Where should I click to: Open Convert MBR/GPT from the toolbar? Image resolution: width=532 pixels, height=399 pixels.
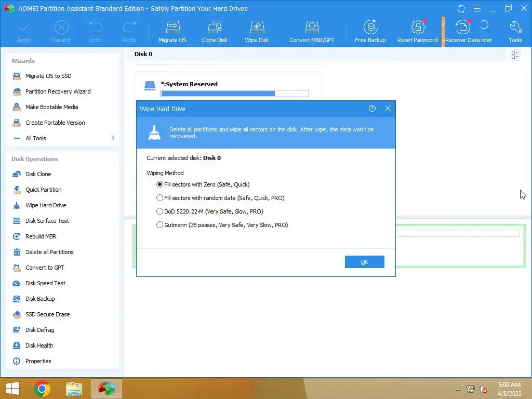point(312,32)
